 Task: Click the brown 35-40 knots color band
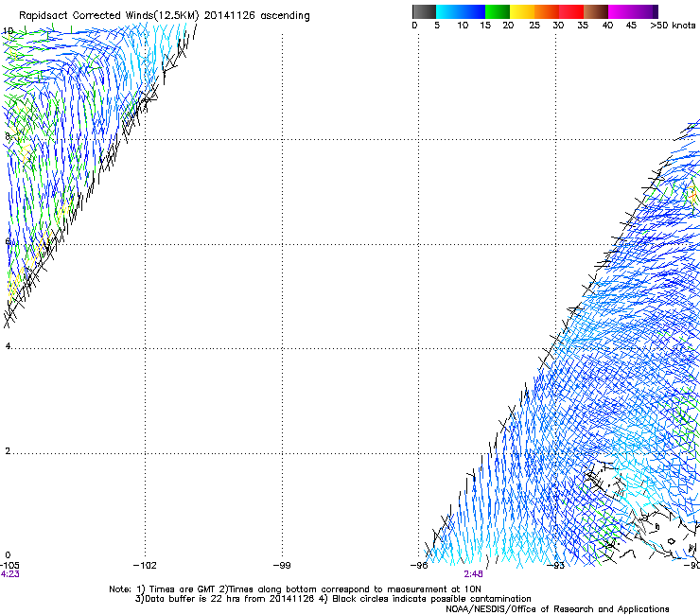coord(596,11)
